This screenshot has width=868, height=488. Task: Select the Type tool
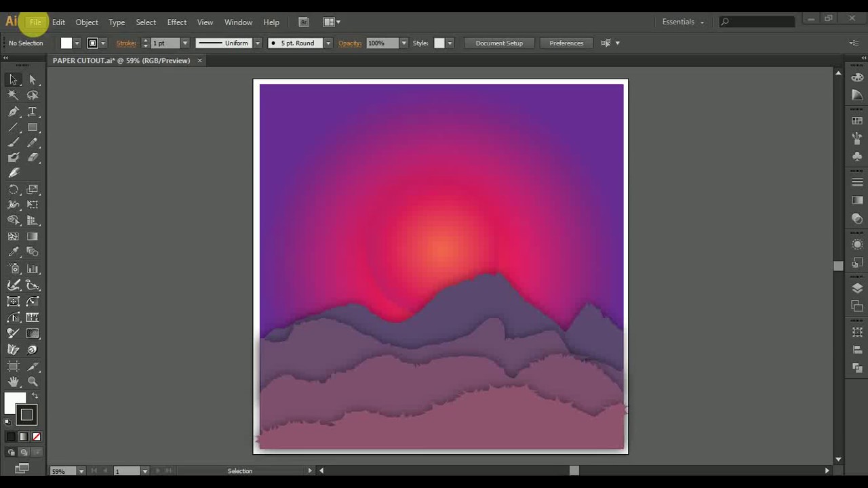pyautogui.click(x=33, y=112)
